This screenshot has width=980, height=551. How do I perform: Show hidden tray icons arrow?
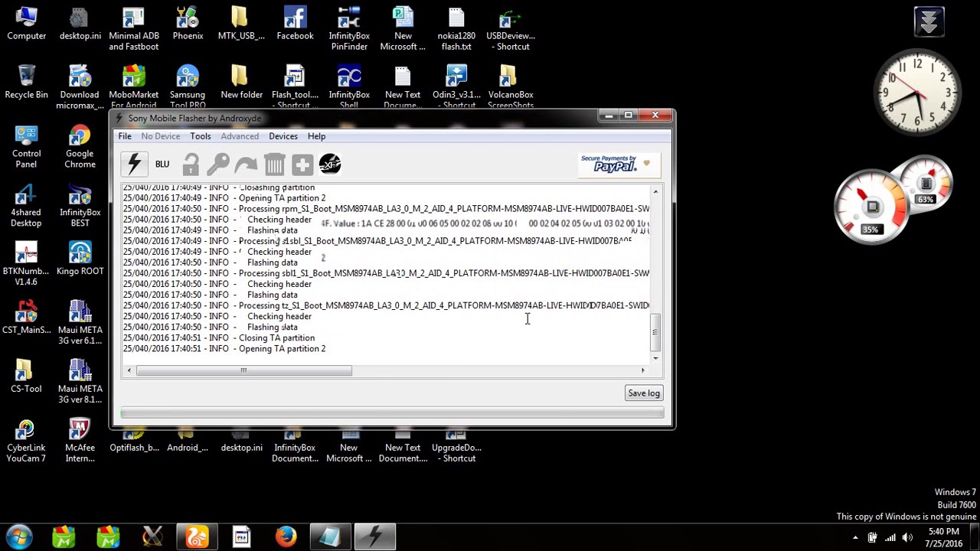(855, 537)
